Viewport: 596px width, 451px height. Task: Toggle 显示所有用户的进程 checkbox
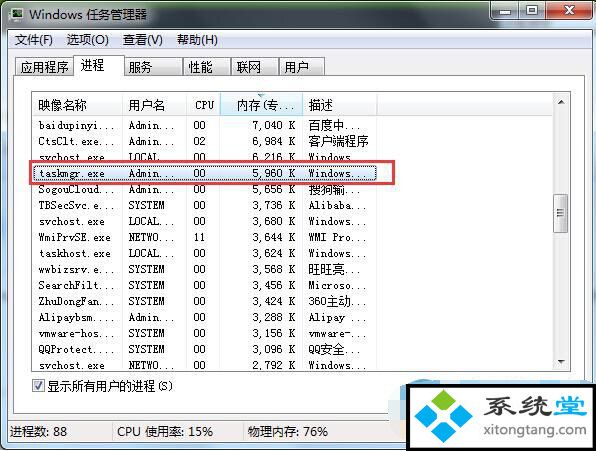point(38,386)
